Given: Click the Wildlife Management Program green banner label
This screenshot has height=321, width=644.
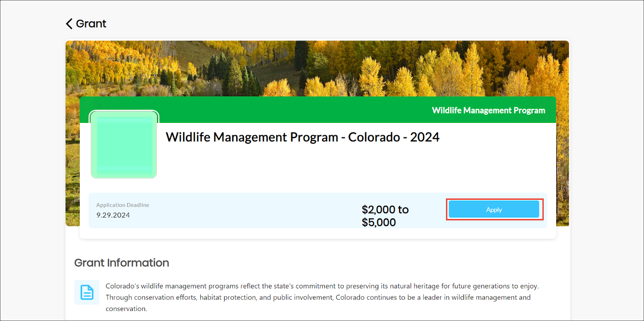Looking at the screenshot, I should [x=488, y=110].
